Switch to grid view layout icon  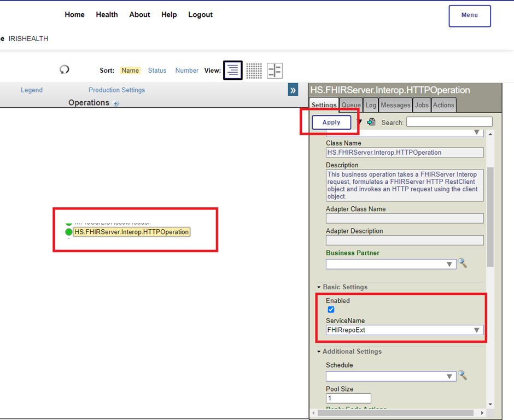click(254, 70)
